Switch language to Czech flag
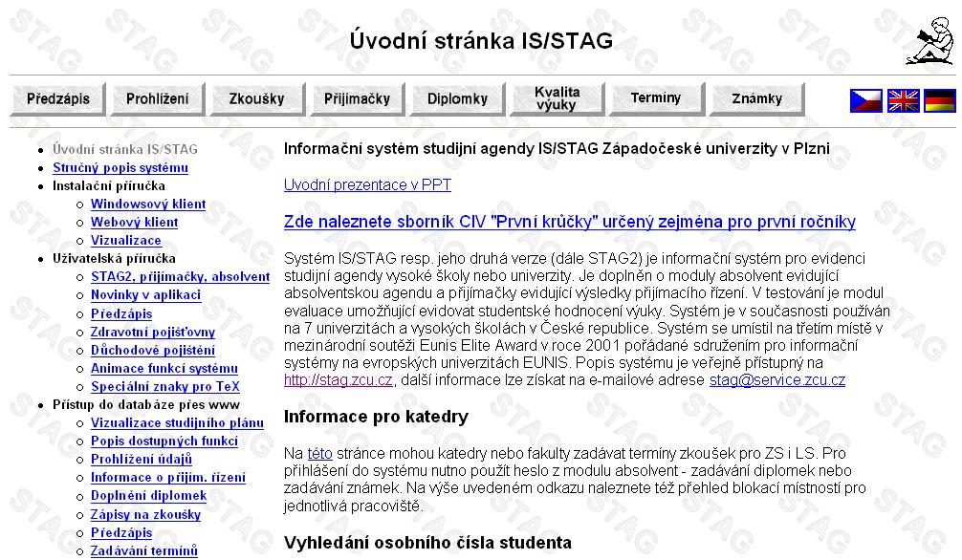The width and height of the screenshot is (962, 560). click(x=865, y=100)
